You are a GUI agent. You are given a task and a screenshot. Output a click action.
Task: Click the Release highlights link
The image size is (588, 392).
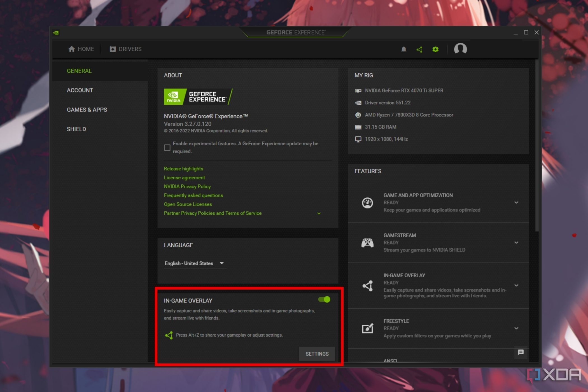pos(183,169)
